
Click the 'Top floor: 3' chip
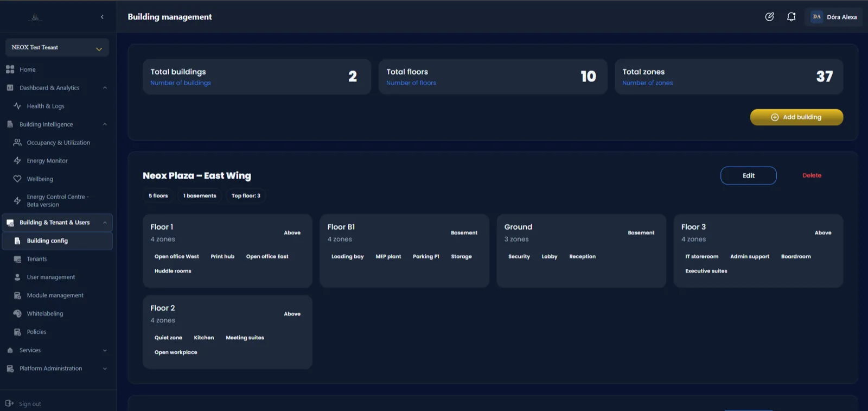(x=246, y=195)
